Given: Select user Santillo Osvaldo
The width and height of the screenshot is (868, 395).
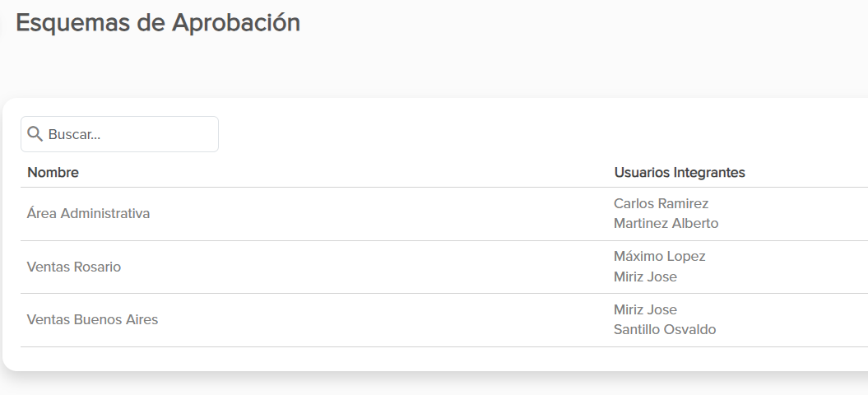Looking at the screenshot, I should coord(665,330).
